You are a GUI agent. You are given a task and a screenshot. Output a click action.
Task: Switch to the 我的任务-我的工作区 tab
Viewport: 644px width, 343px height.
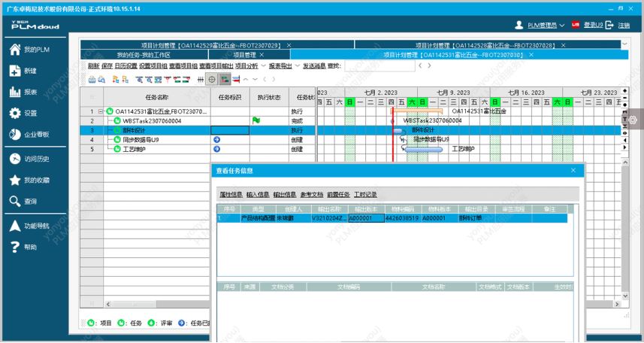tap(143, 55)
